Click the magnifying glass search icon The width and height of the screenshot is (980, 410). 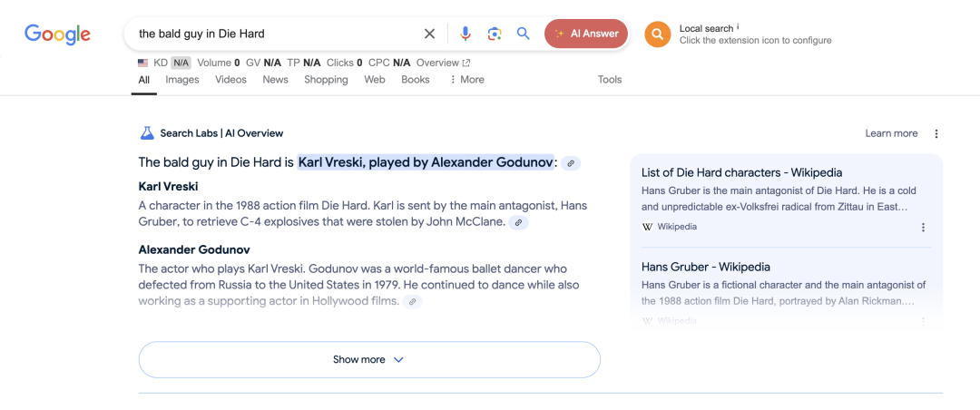524,34
